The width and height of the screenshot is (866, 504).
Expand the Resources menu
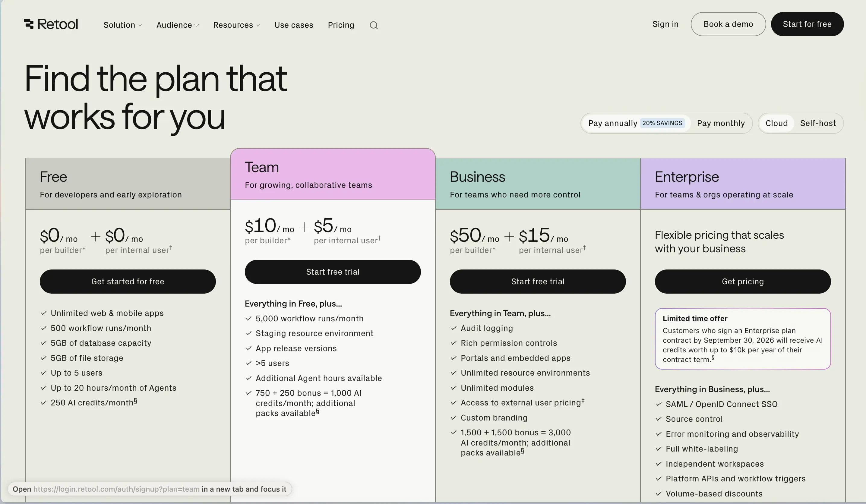pos(236,25)
